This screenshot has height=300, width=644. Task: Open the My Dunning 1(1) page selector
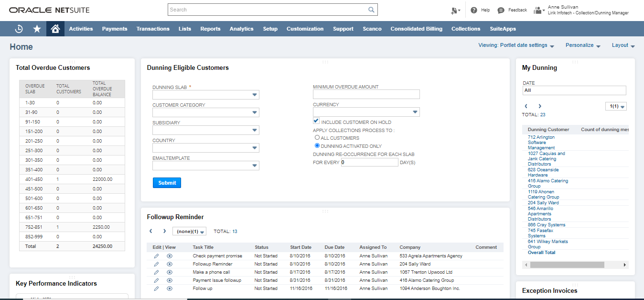click(616, 106)
